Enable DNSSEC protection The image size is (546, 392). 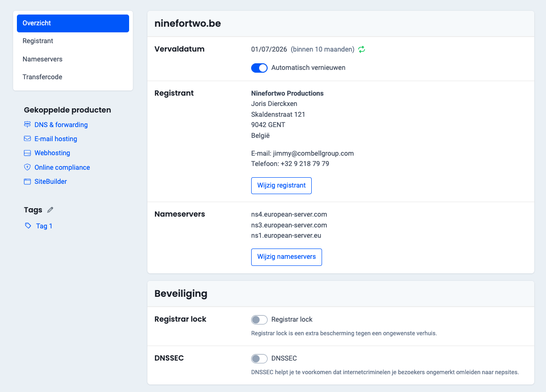point(259,358)
